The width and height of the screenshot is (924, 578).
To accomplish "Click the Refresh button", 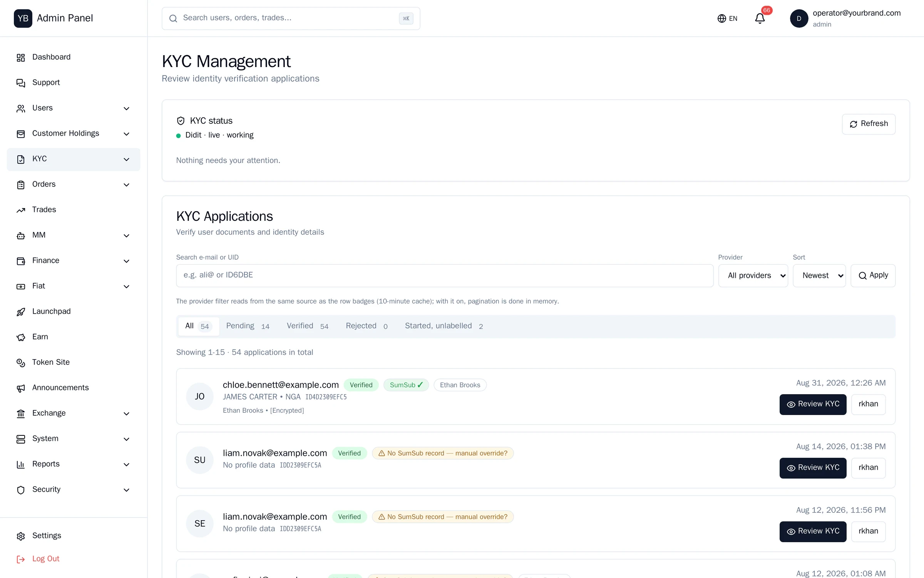I will [869, 124].
